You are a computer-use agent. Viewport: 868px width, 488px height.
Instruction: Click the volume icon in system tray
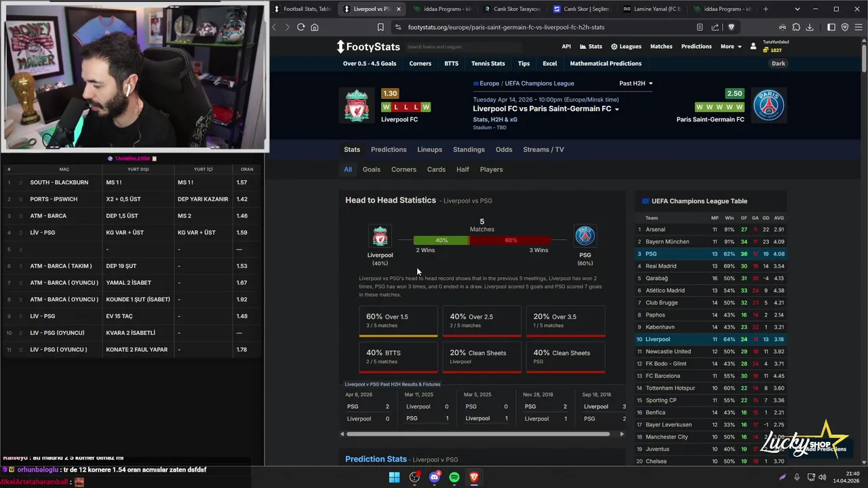pyautogui.click(x=823, y=477)
